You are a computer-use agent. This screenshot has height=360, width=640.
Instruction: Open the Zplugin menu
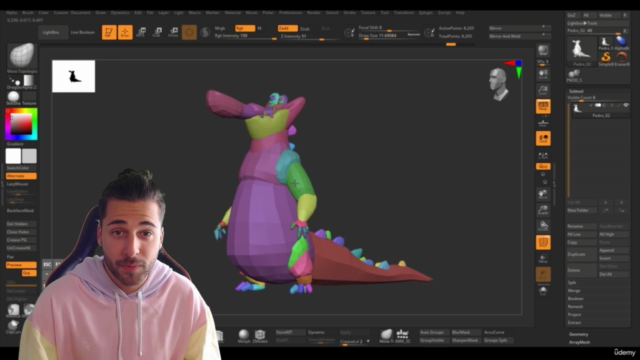[425, 13]
